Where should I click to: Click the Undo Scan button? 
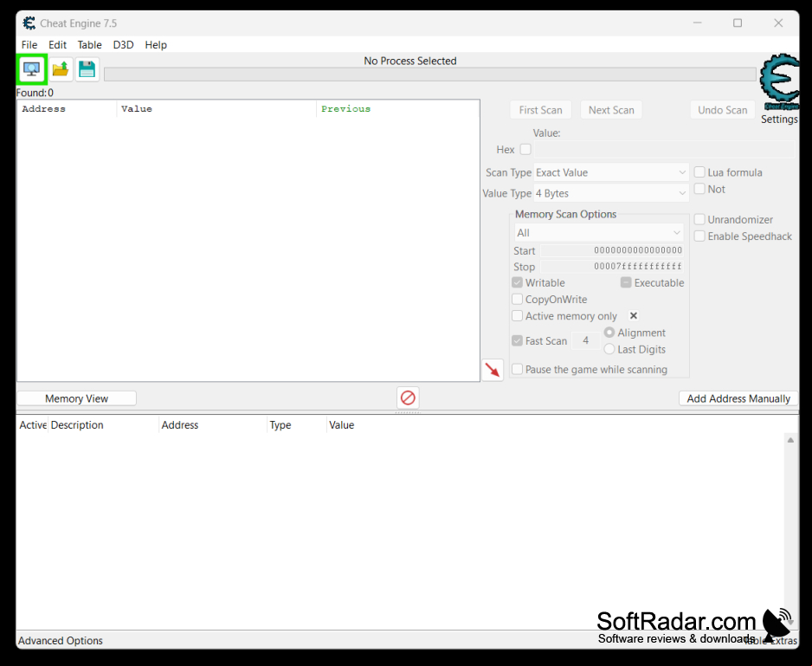click(x=723, y=110)
